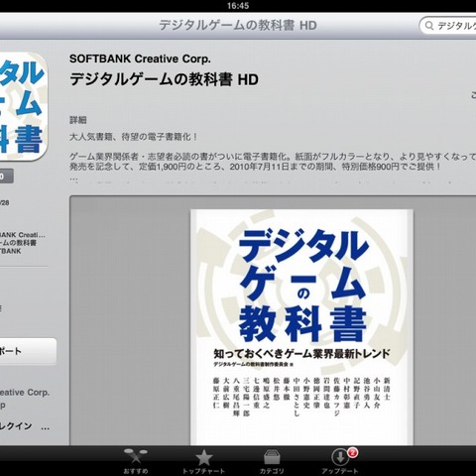Open the トップチャート top charts tab
This screenshot has height=476, width=476.
point(203,461)
